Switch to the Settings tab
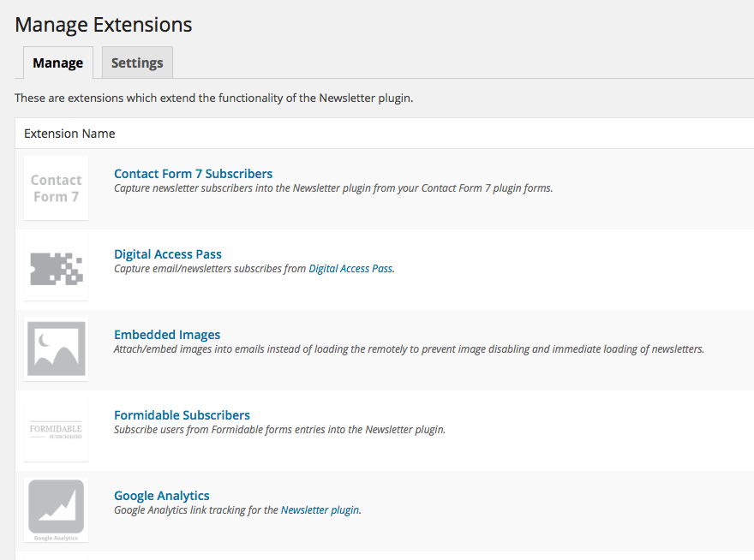This screenshot has height=560, width=754. [x=137, y=63]
